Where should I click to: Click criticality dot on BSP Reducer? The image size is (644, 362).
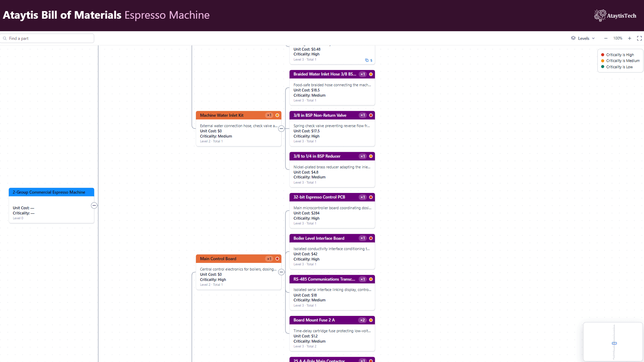371,156
